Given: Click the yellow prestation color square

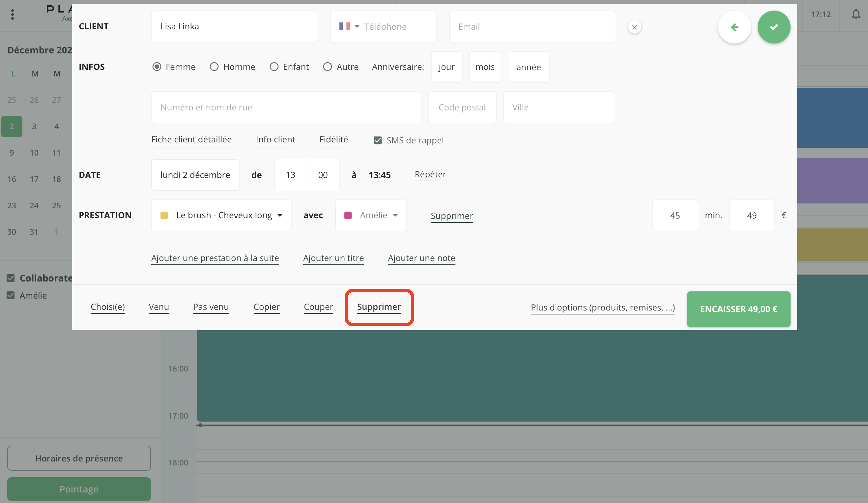Looking at the screenshot, I should (x=164, y=215).
